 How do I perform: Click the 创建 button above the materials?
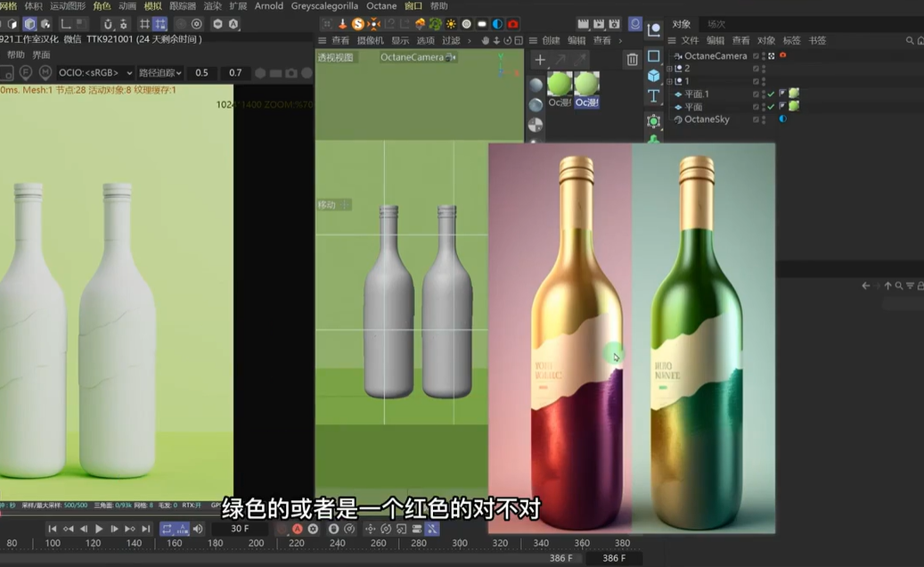pyautogui.click(x=552, y=40)
